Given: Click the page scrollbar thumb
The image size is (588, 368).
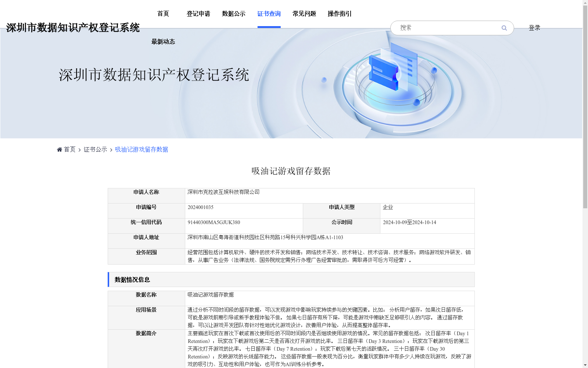Looking at the screenshot, I should click(x=585, y=107).
